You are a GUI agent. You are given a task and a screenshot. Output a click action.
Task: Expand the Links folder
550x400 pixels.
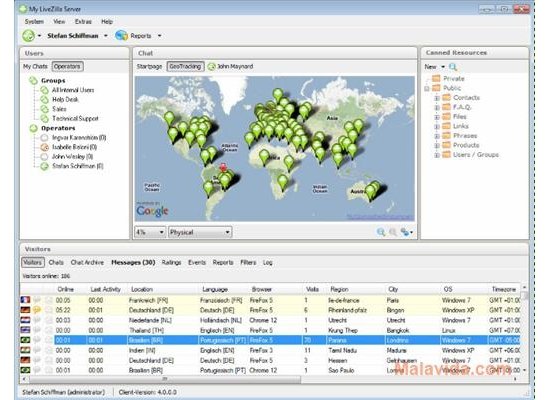(437, 127)
